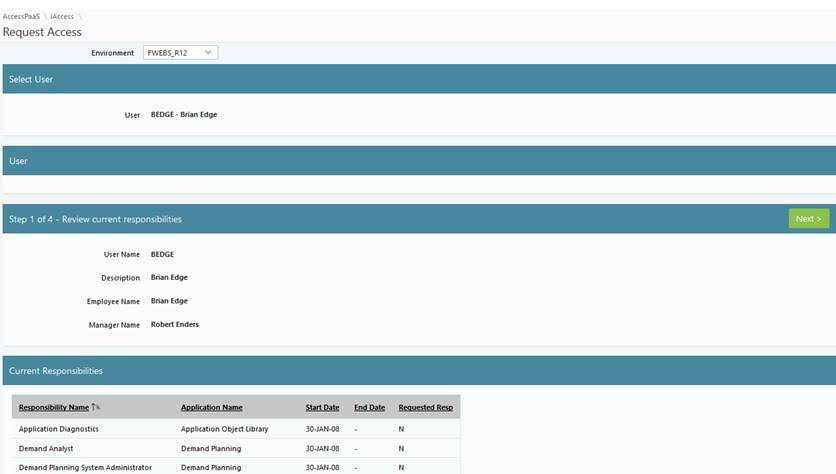
Task: Click the Description value Brian Edge
Action: click(x=169, y=277)
